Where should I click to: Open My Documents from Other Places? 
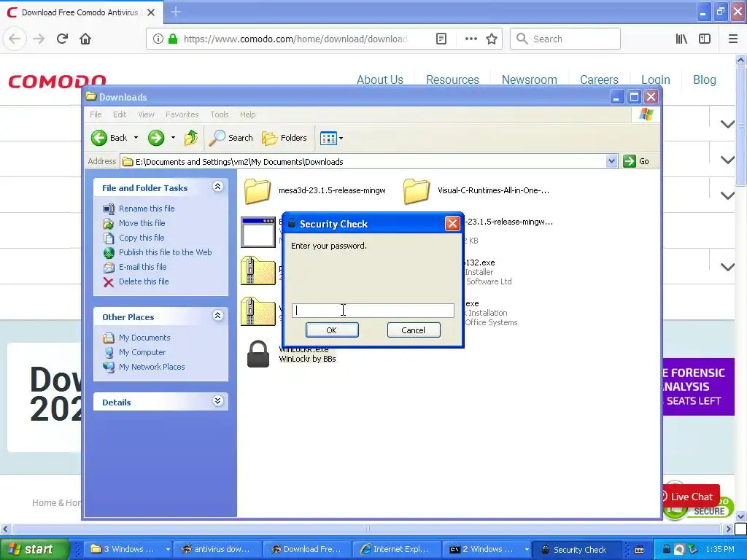tap(144, 338)
